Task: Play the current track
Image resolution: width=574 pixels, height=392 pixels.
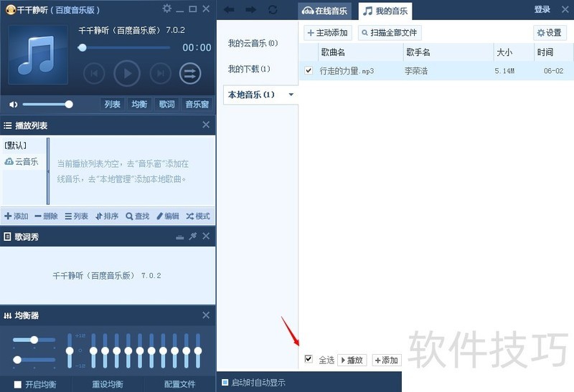Action: tap(127, 74)
